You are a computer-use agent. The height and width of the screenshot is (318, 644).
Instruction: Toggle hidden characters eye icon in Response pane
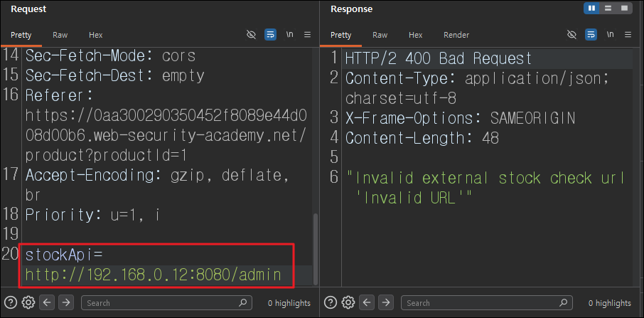click(571, 35)
